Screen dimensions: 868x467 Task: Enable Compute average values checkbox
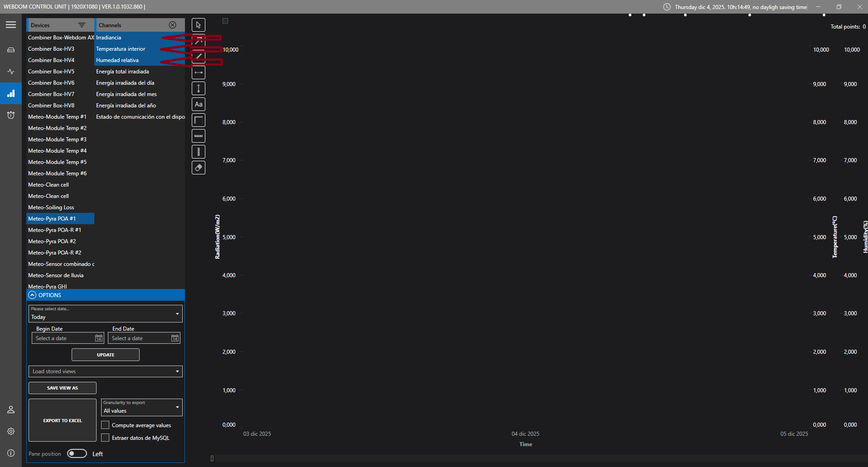[x=105, y=425]
